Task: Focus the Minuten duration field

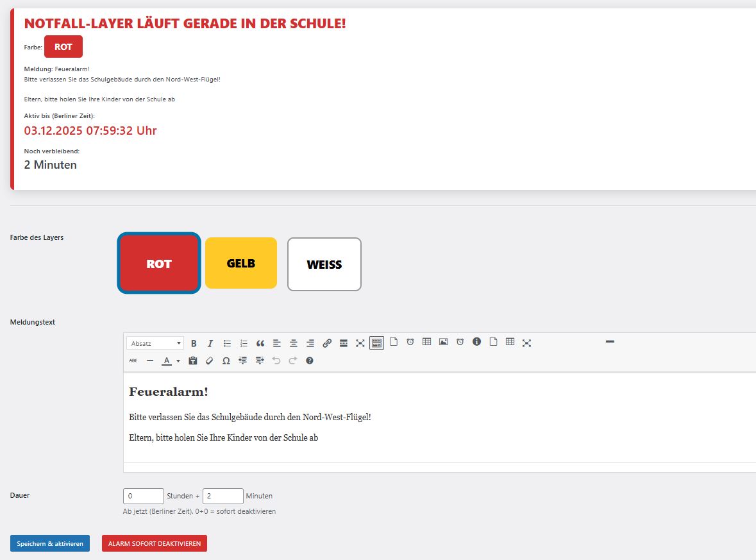Action: [223, 496]
